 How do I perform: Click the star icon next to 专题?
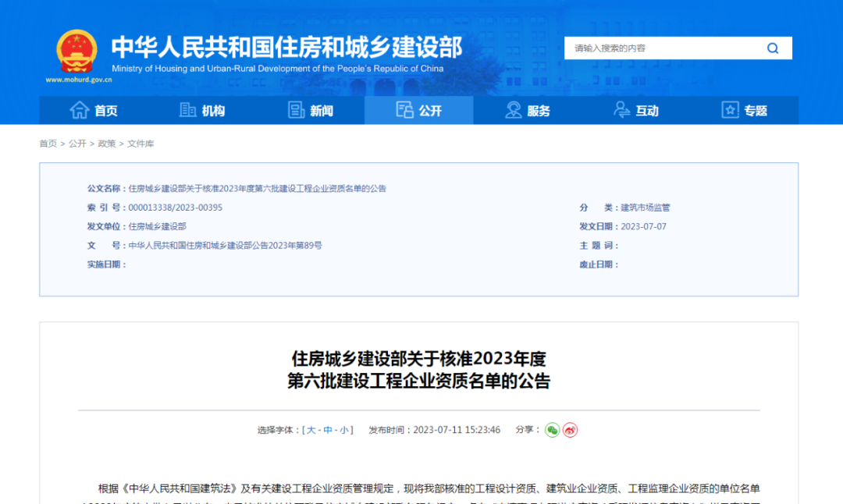(x=731, y=110)
